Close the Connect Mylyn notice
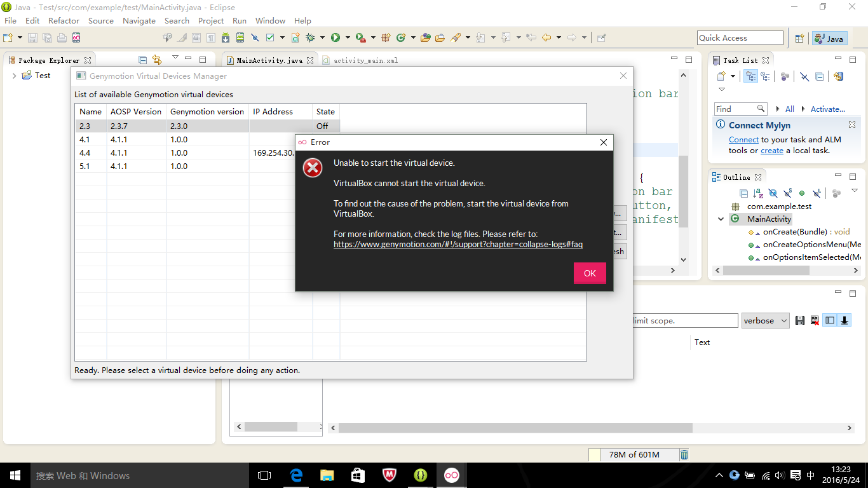The width and height of the screenshot is (868, 488). click(852, 125)
